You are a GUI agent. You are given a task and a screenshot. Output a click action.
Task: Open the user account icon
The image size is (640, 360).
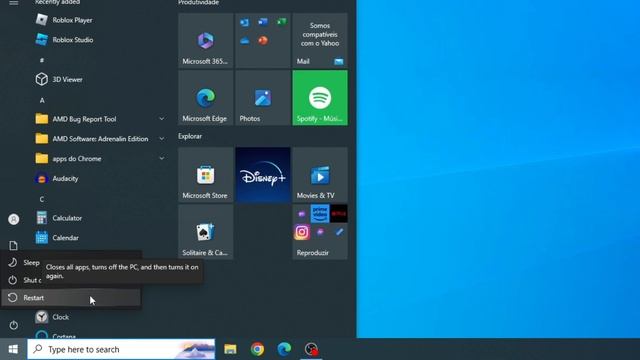(13, 219)
